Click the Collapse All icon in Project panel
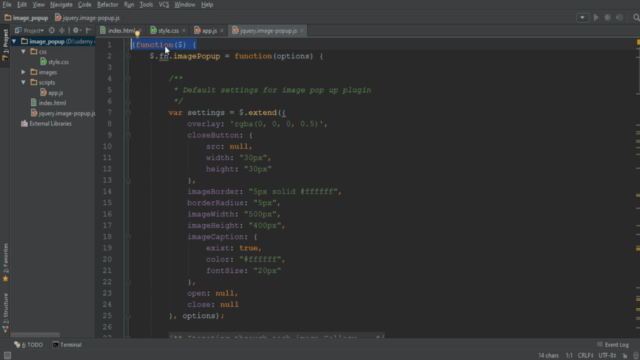Screen dimensions: 640x360 click(x=62, y=30)
